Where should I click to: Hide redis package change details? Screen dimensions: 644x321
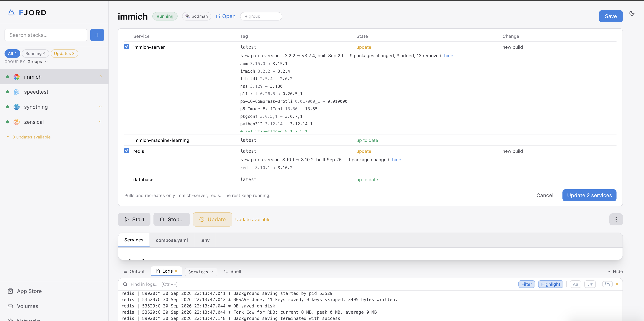click(x=397, y=160)
